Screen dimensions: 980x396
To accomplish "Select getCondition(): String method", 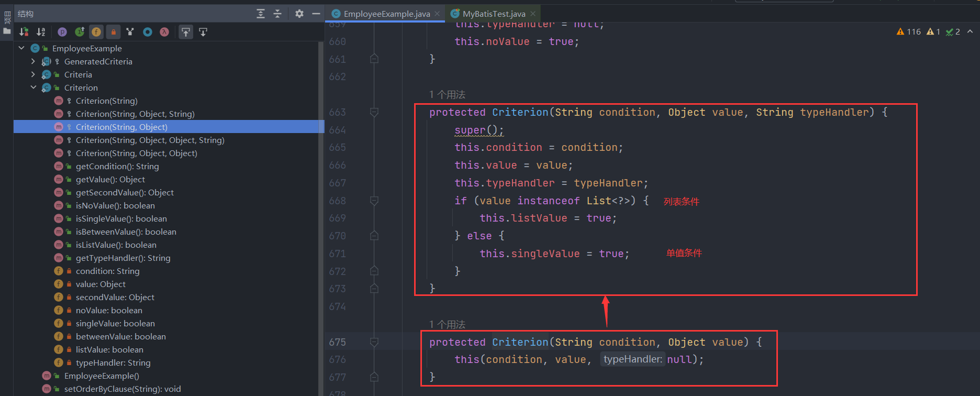I will tap(117, 166).
